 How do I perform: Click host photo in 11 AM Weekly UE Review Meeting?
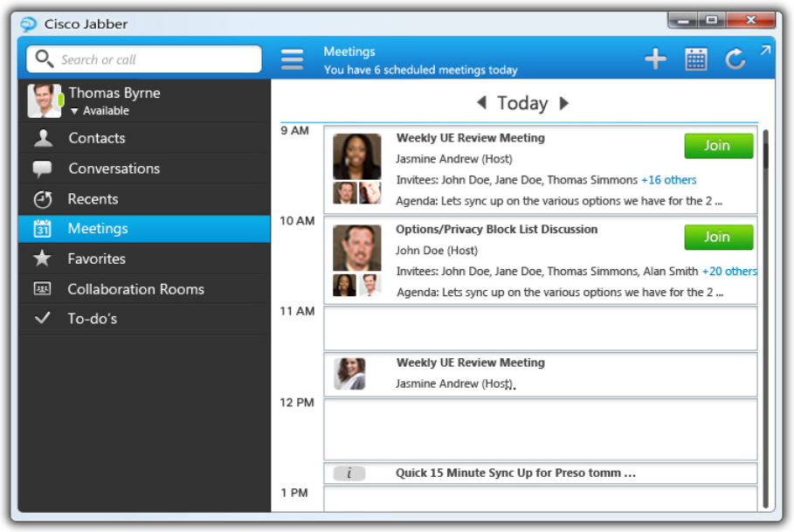(349, 374)
